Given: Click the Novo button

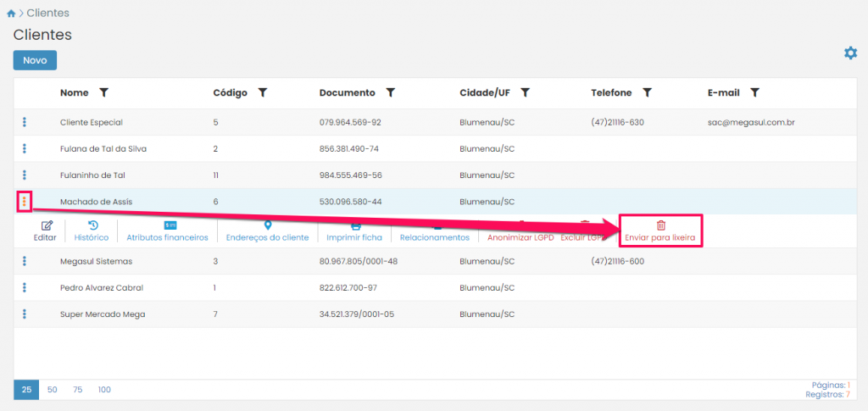Looking at the screenshot, I should point(35,60).
